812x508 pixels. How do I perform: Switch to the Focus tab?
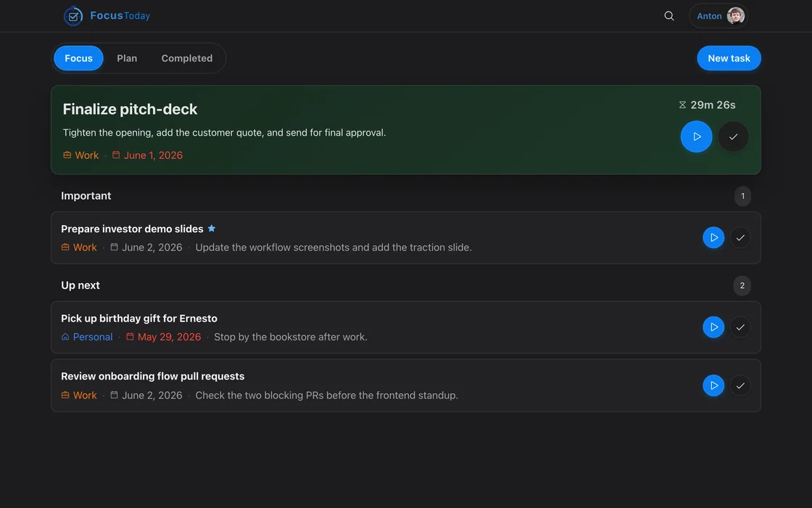coord(79,58)
